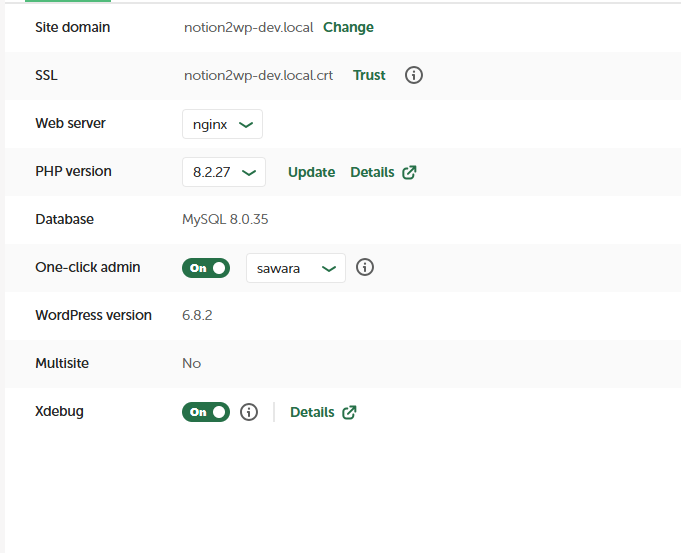Disable the One-click admin switch
Image resolution: width=681 pixels, height=553 pixels.
(206, 267)
